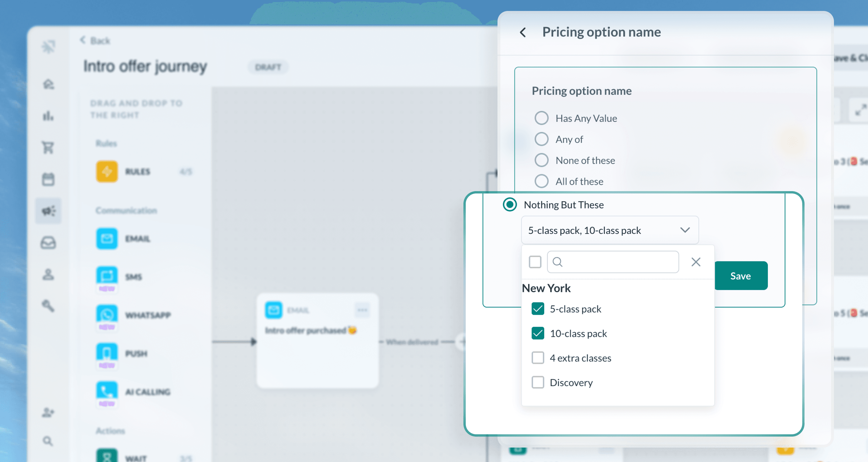Click the search magnifier in the sidebar
The image size is (868, 462).
point(48,441)
